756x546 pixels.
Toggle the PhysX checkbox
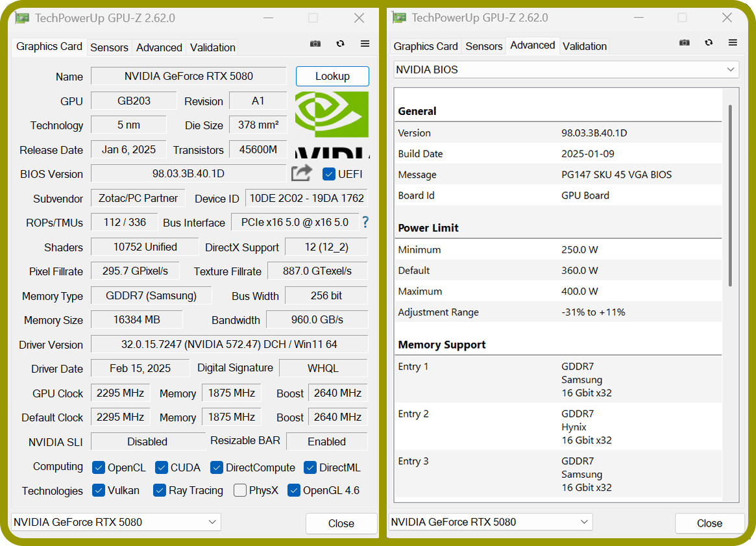239,491
